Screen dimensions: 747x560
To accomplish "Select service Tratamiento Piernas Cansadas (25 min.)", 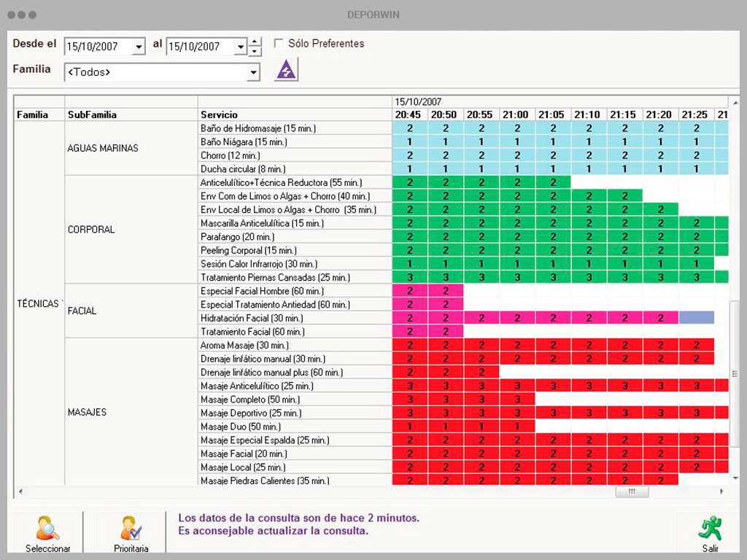I will (295, 278).
